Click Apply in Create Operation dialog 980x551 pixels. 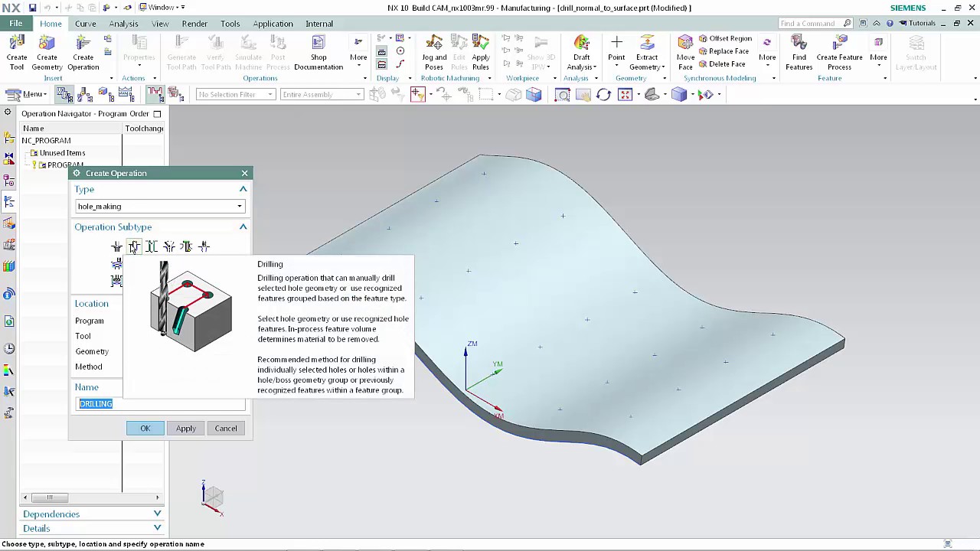pyautogui.click(x=186, y=429)
